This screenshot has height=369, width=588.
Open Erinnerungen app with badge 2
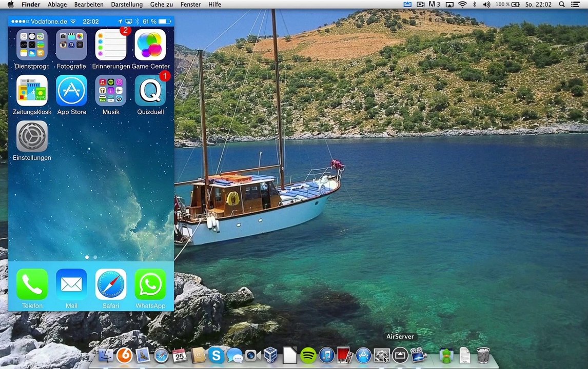point(111,45)
